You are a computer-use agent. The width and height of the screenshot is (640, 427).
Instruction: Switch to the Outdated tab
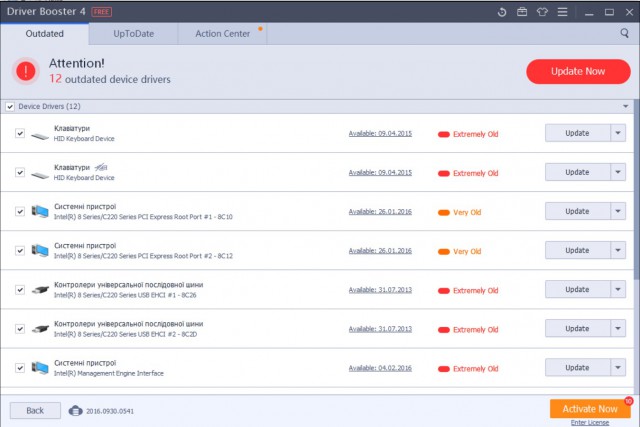(x=44, y=33)
